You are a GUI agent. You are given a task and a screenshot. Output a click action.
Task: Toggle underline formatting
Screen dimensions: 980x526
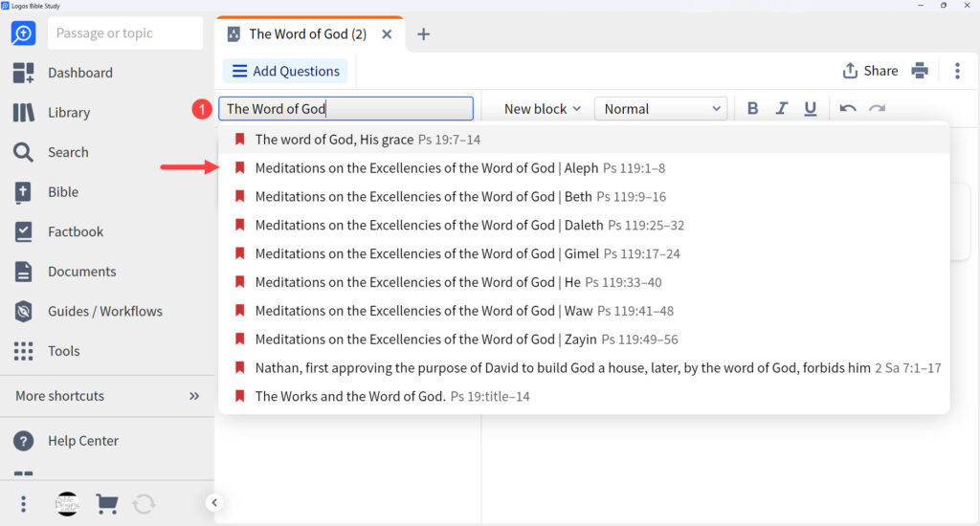[810, 109]
